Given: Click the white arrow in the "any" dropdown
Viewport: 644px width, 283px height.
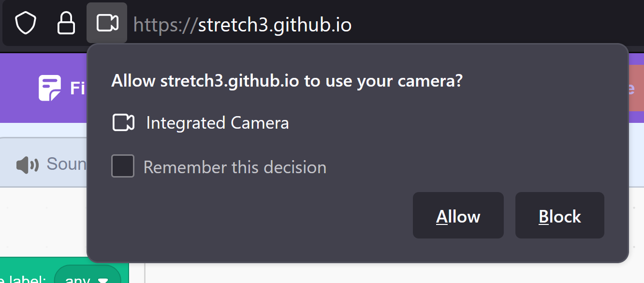Looking at the screenshot, I should coord(103,280).
